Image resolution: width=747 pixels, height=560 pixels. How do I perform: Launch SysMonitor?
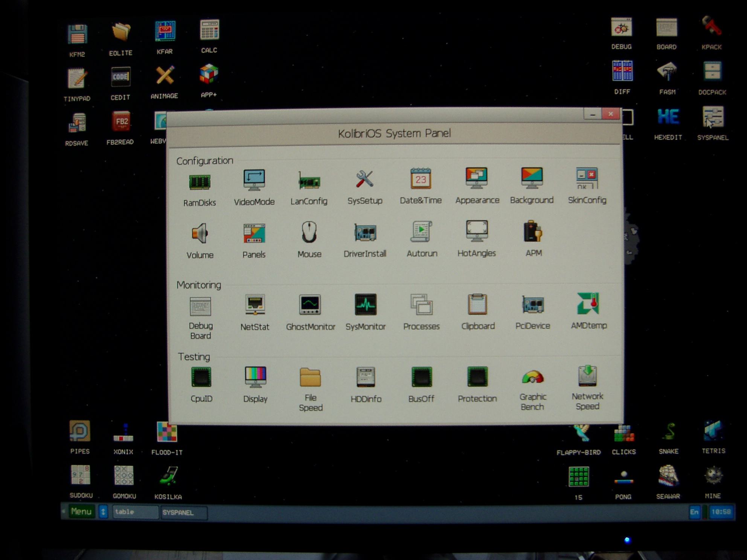tap(365, 304)
